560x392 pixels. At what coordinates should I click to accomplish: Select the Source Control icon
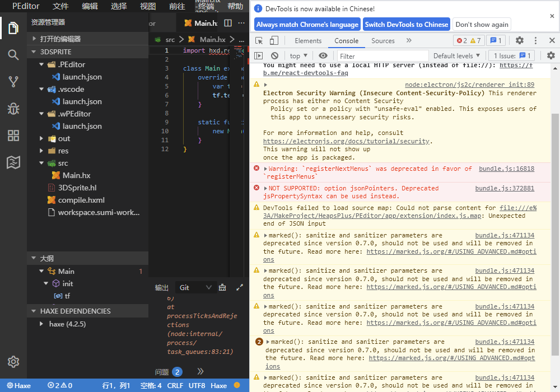(13, 81)
